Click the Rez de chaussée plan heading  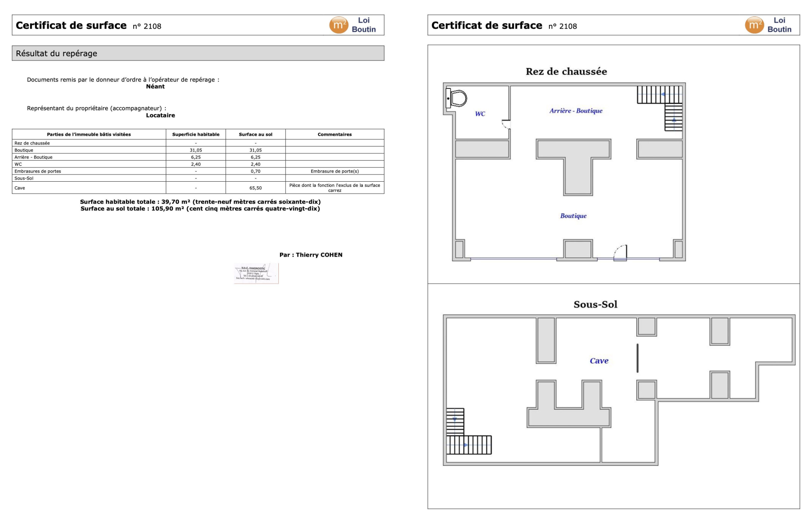click(566, 71)
